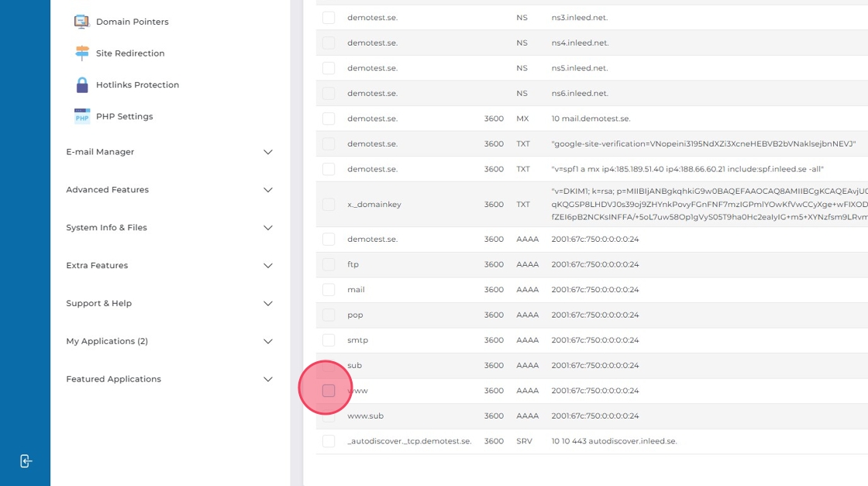Image resolution: width=868 pixels, height=486 pixels.
Task: Expand Support & Help section
Action: pyautogui.click(x=268, y=304)
